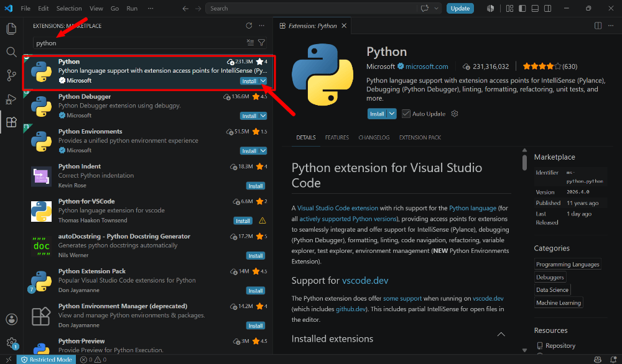
Task: Click the VS Code logo in title bar
Action: tap(8, 8)
